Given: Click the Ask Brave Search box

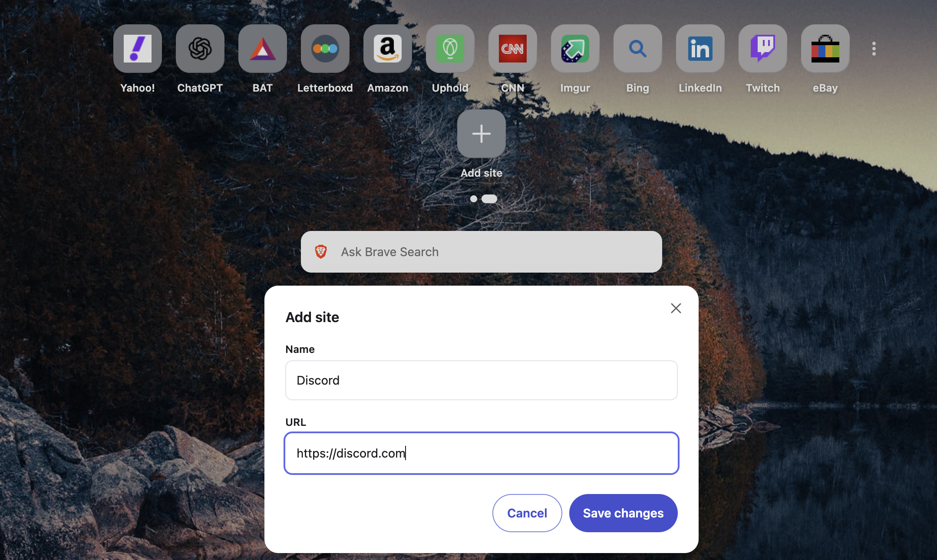Looking at the screenshot, I should click(482, 252).
